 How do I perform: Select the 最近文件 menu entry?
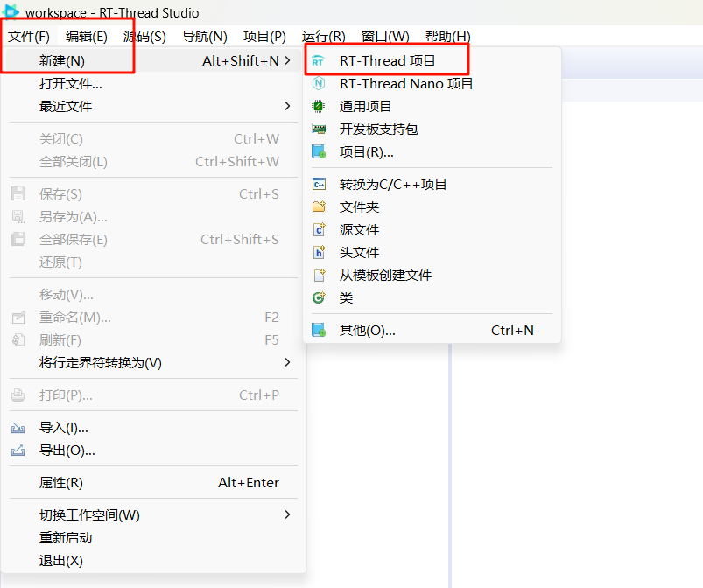pyautogui.click(x=154, y=106)
